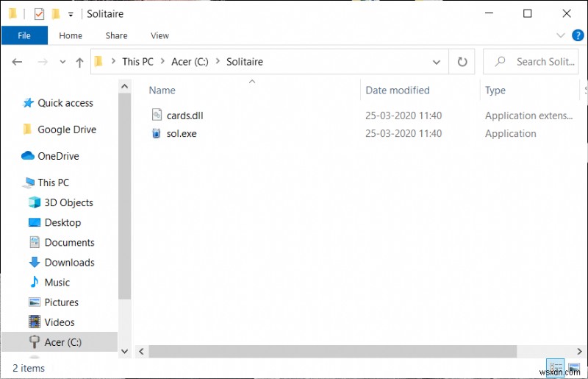Select the cards.dll file

tap(185, 116)
